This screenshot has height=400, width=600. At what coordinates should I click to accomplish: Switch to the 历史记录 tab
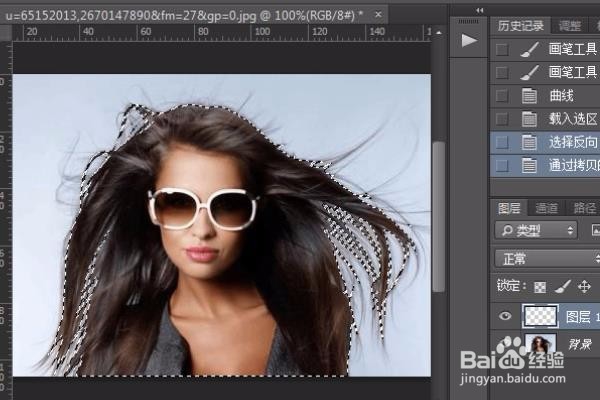[520, 26]
